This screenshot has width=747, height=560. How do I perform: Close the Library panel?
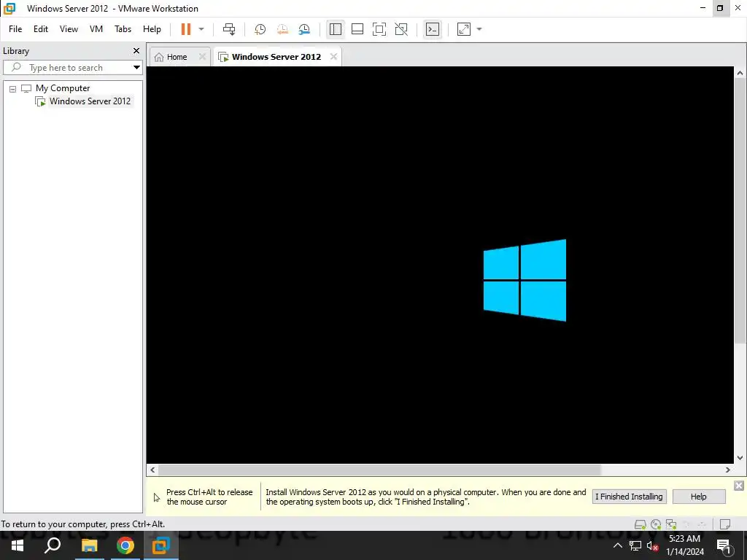tap(136, 50)
